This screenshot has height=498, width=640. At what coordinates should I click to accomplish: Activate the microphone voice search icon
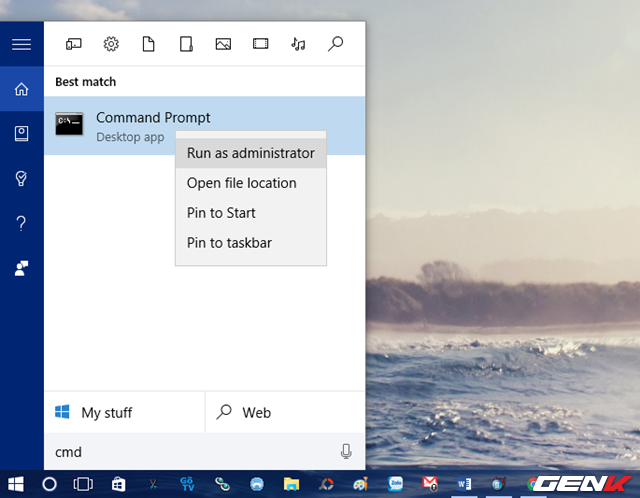[346, 451]
